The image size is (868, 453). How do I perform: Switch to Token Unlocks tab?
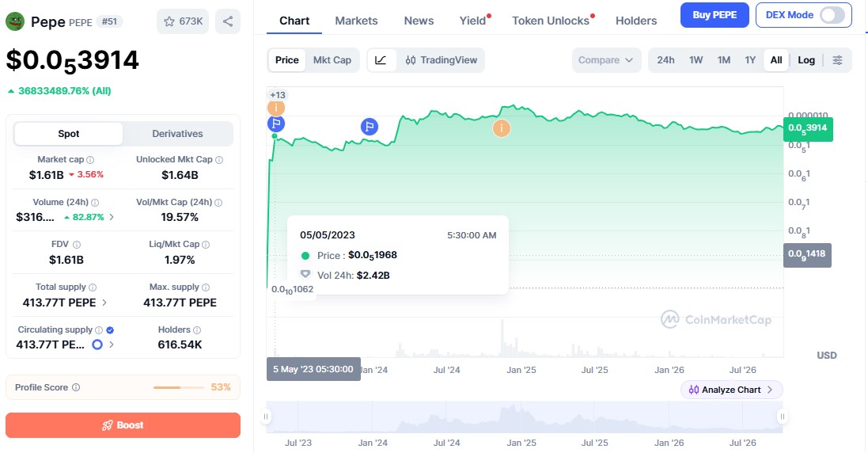pos(551,21)
